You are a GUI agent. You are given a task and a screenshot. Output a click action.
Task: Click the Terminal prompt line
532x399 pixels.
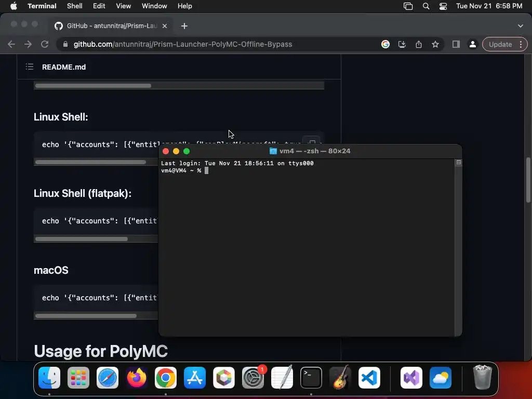coord(184,170)
